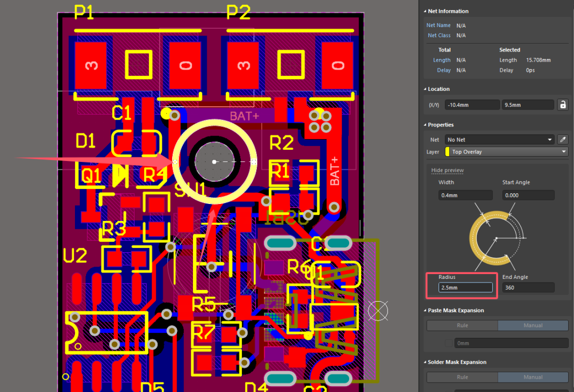Viewport: 574px width, 392px height.
Task: Collapse the Paste Mask Expansion section
Action: tap(425, 310)
